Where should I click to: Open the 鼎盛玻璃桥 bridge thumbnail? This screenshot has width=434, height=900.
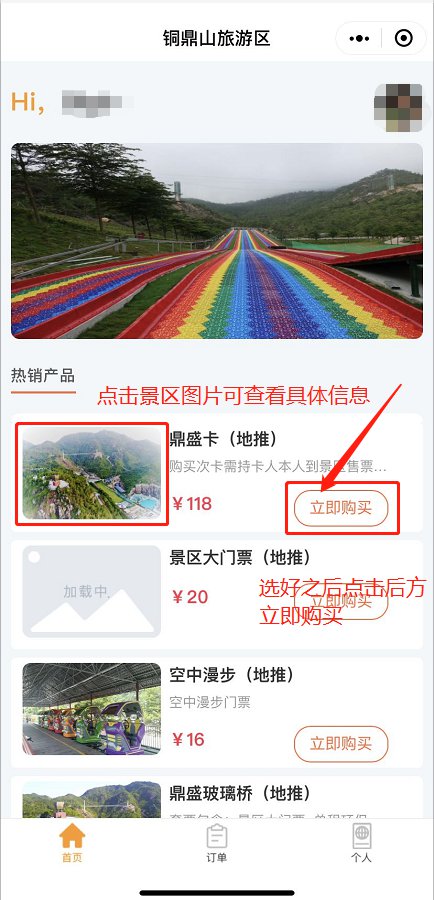[x=92, y=800]
